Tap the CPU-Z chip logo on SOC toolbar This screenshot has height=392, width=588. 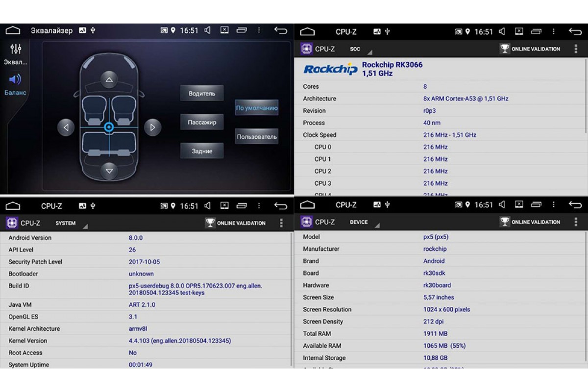click(x=306, y=49)
